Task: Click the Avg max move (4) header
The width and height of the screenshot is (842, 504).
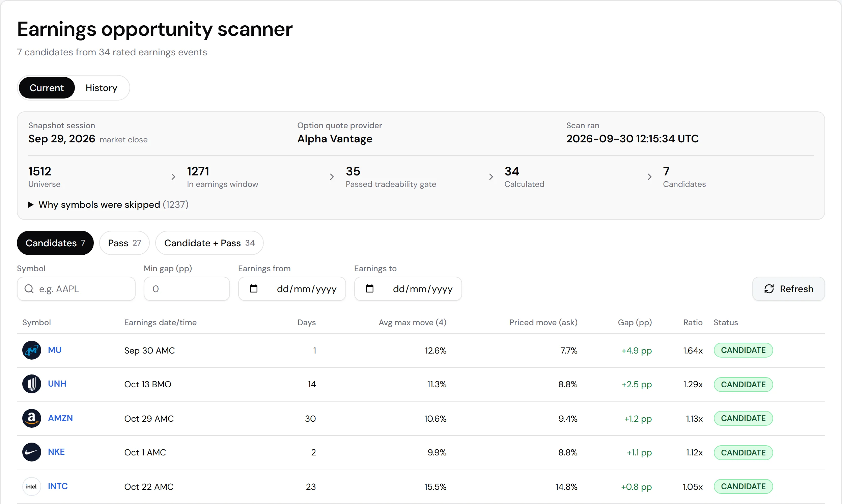Action: pos(413,323)
